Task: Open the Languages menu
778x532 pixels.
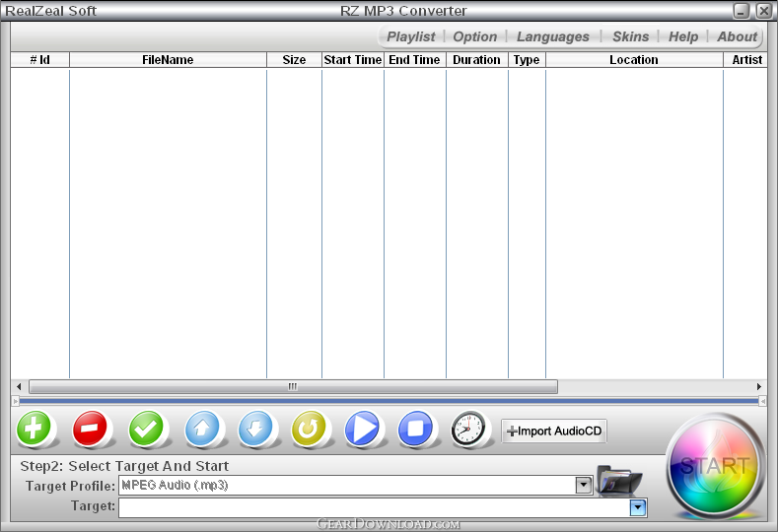Action: pyautogui.click(x=552, y=36)
